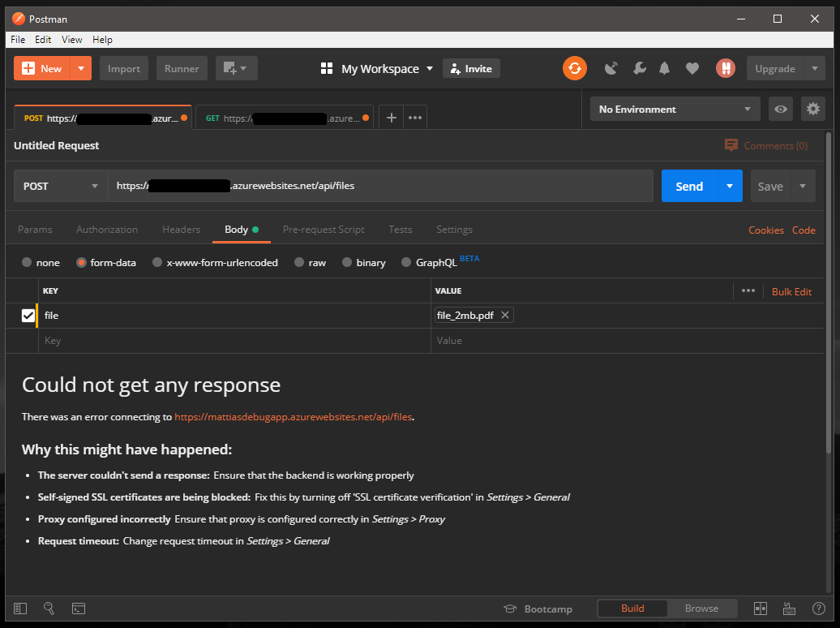Open the capture requests satellite icon
The width and height of the screenshot is (840, 628).
611,69
